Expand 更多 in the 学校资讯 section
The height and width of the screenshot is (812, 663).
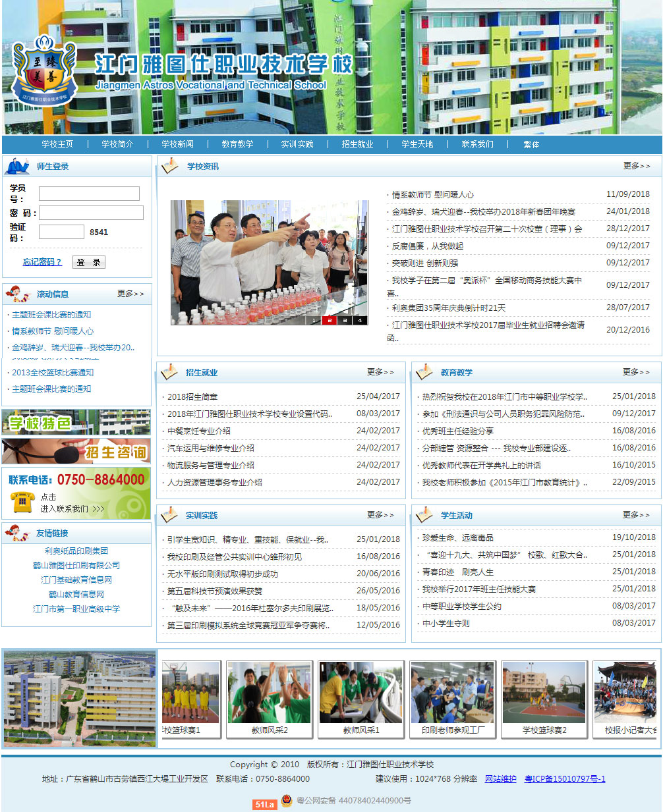[636, 166]
